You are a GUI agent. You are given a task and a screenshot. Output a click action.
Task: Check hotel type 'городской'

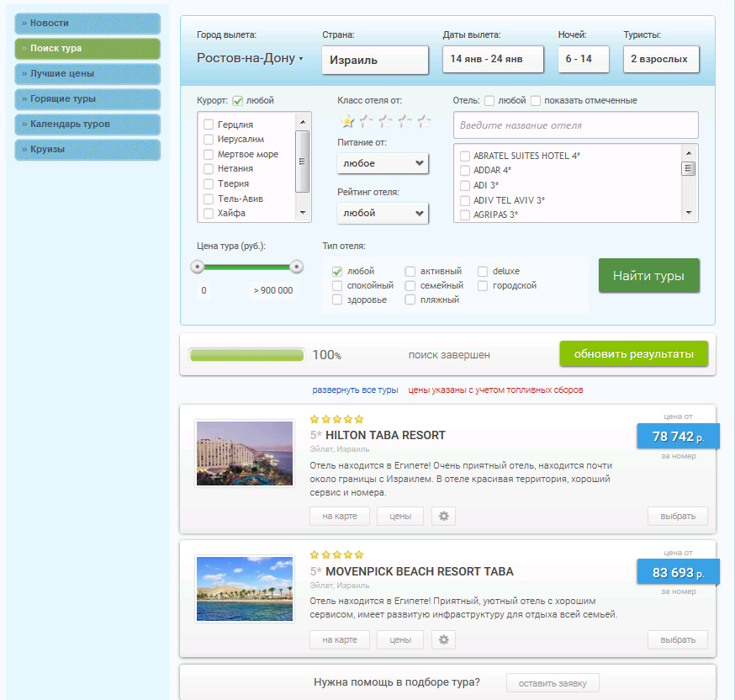tap(483, 285)
